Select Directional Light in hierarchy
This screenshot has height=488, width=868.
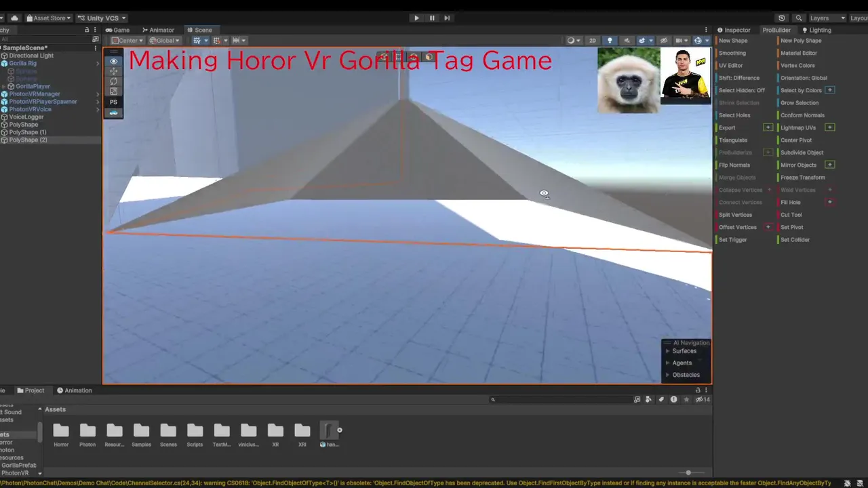pyautogui.click(x=31, y=56)
